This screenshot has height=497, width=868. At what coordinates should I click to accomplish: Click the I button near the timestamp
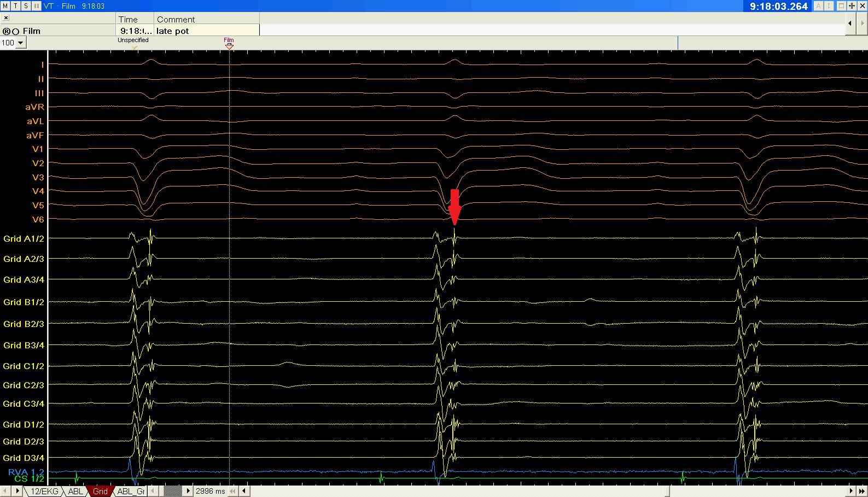[x=829, y=6]
